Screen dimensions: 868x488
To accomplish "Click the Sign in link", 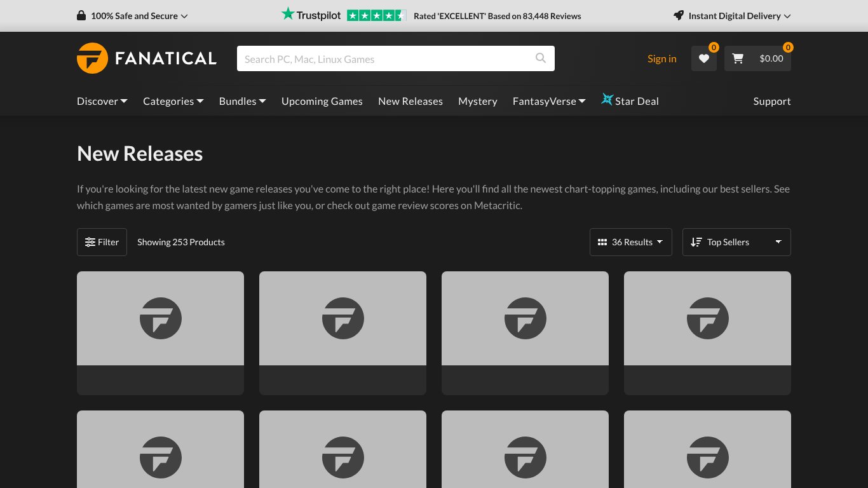I will (662, 58).
